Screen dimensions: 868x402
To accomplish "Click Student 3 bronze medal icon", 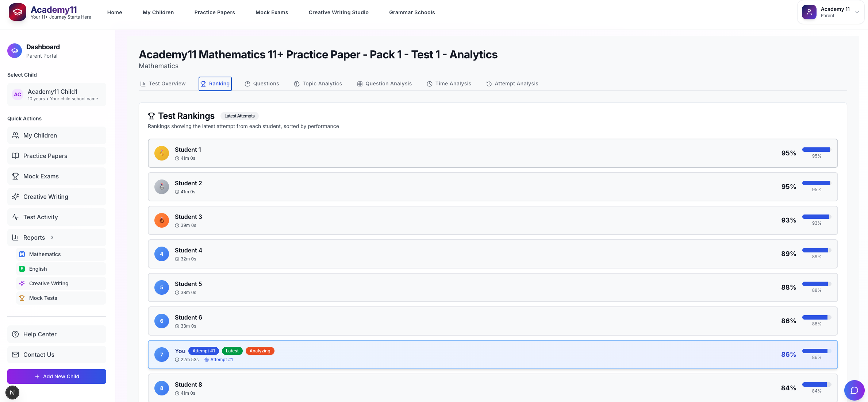I will click(161, 220).
